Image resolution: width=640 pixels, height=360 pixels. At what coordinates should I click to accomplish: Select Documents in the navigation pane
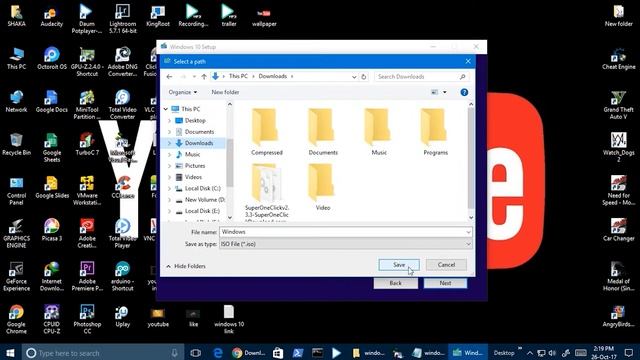tap(199, 132)
